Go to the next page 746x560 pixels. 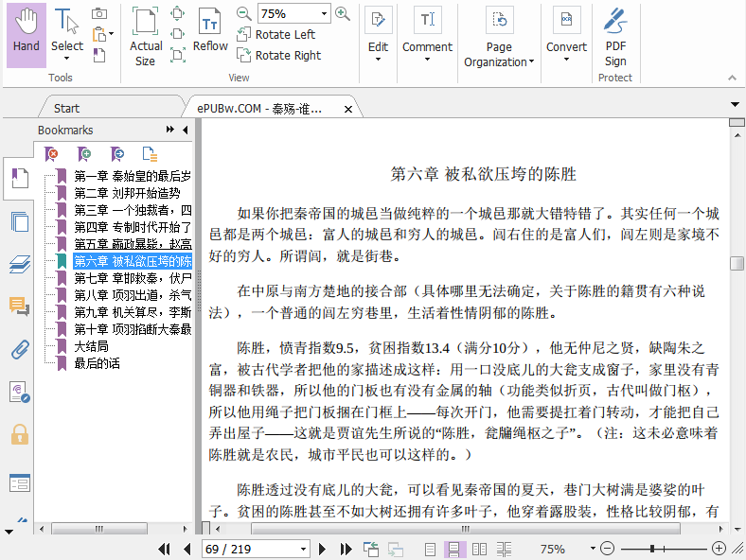322,549
